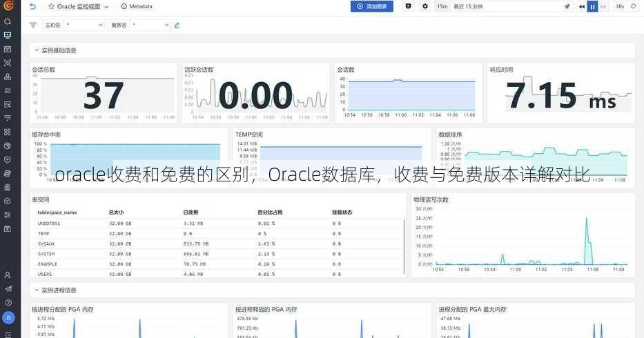Click the EXAMPLE row in 表空间 table
644x338 pixels.
217,264
